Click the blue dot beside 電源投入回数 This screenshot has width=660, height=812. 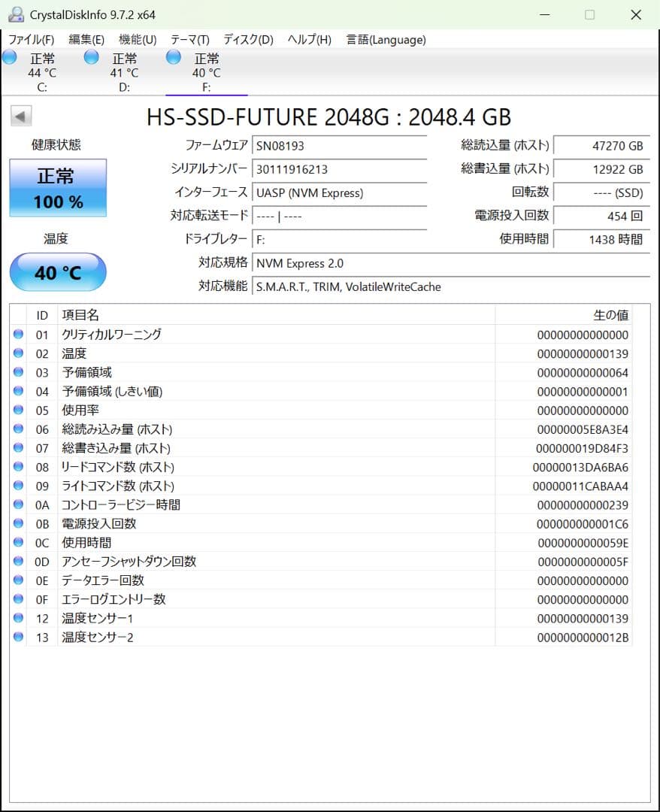tap(17, 523)
